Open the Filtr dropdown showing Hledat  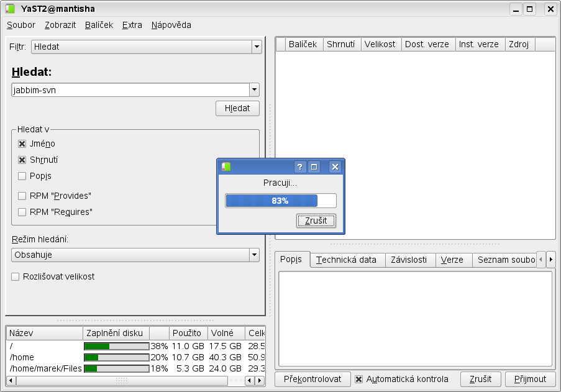[147, 47]
